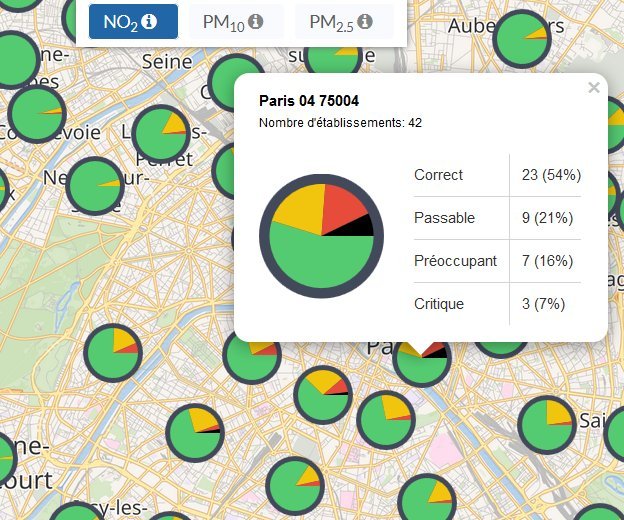Screen dimensions: 624x520
Task: Click the 'Préoccupant' row label
Action: 455,261
